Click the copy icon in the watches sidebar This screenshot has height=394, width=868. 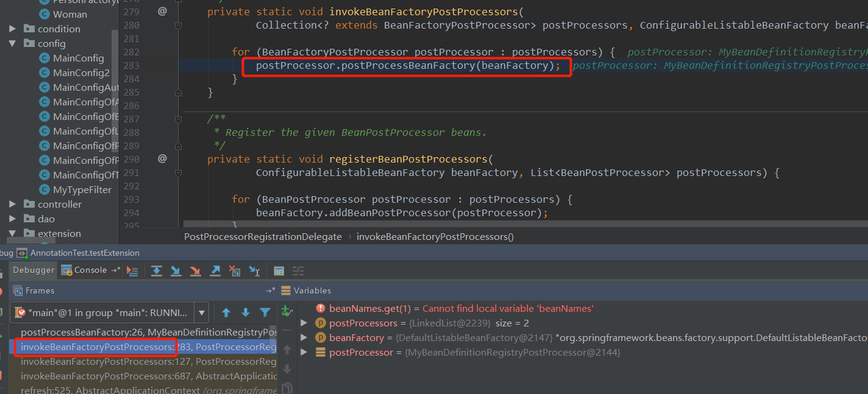pyautogui.click(x=287, y=389)
